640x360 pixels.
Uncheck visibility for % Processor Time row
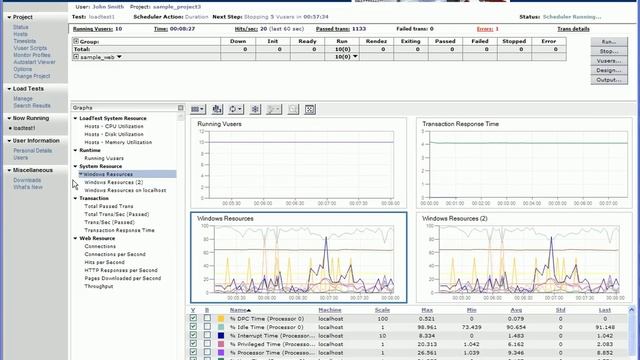(x=193, y=352)
